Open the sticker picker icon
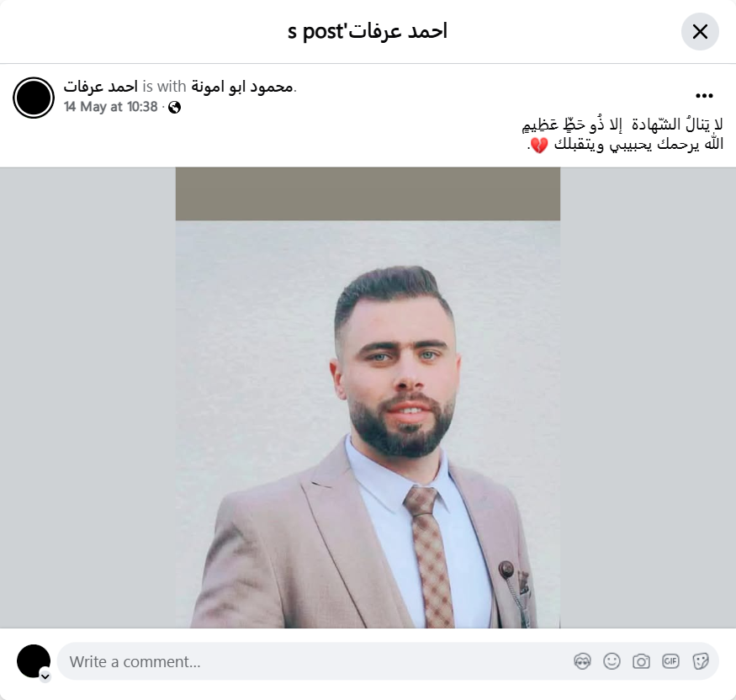 tap(700, 661)
